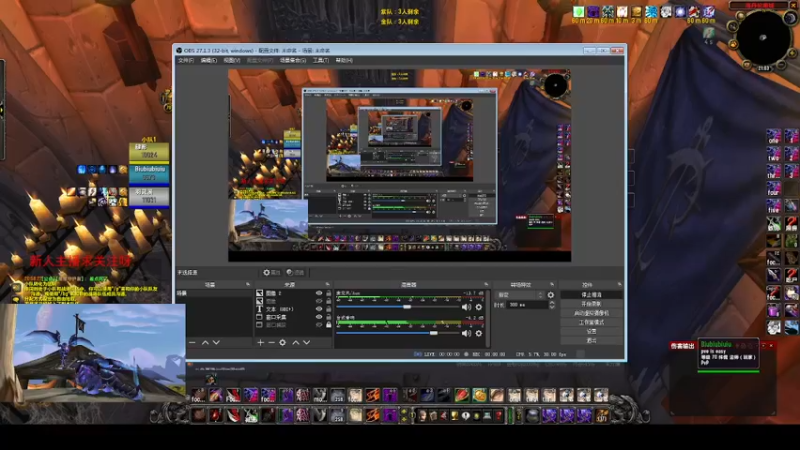Image resolution: width=800 pixels, height=450 pixels.
Task: Select the Biubiubiuiu party frame in game
Action: tap(149, 174)
